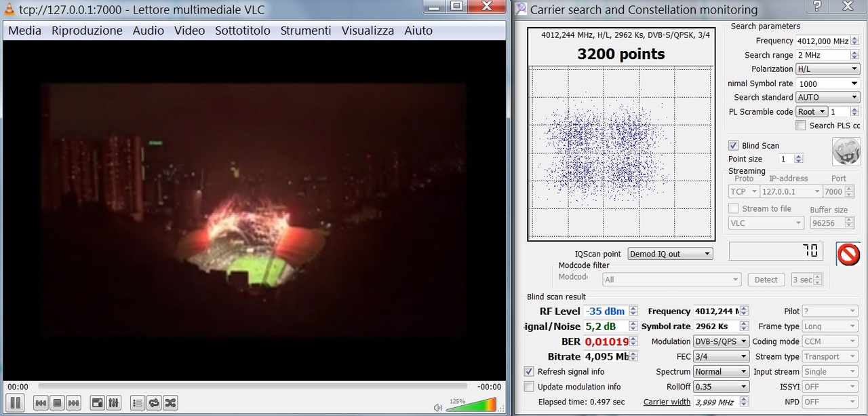The image size is (868, 416).
Task: Enable Update modulation info checkbox
Action: [x=529, y=386]
